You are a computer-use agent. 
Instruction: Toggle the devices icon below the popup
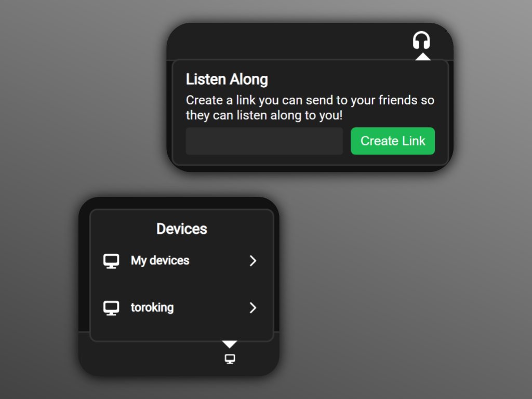(x=230, y=359)
